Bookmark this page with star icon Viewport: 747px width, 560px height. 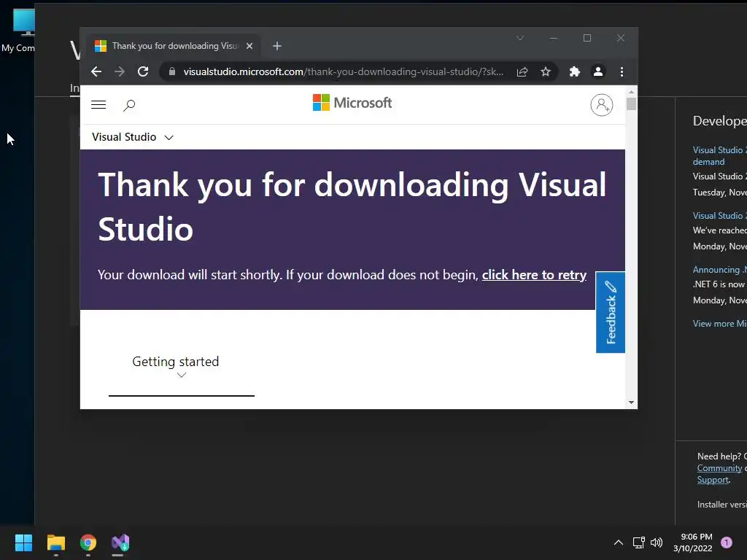point(546,71)
